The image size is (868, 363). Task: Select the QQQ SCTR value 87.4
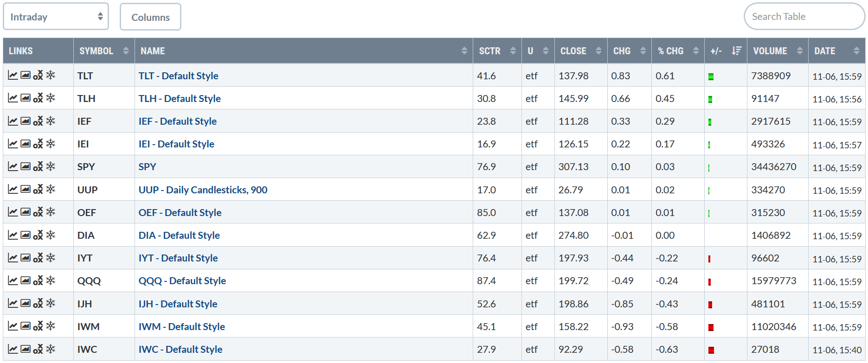486,280
